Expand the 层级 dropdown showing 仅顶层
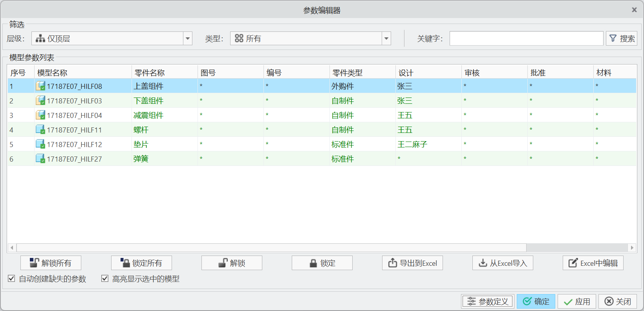The height and width of the screenshot is (311, 644). [188, 39]
